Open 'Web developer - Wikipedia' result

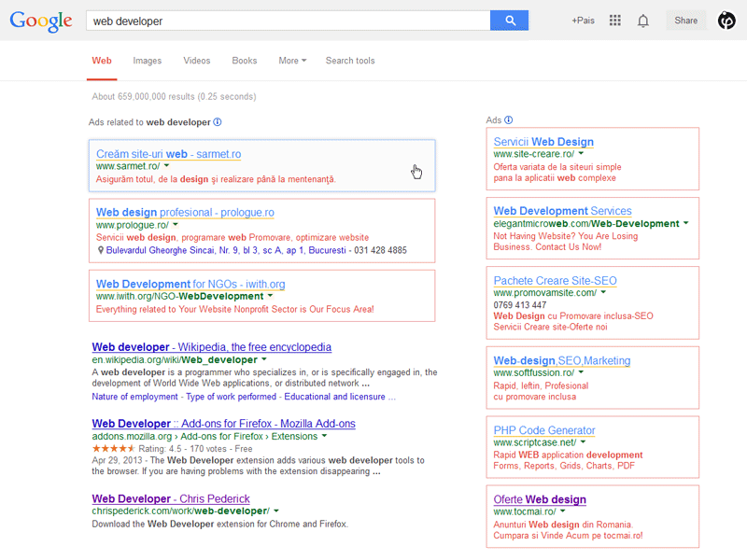pyautogui.click(x=212, y=347)
